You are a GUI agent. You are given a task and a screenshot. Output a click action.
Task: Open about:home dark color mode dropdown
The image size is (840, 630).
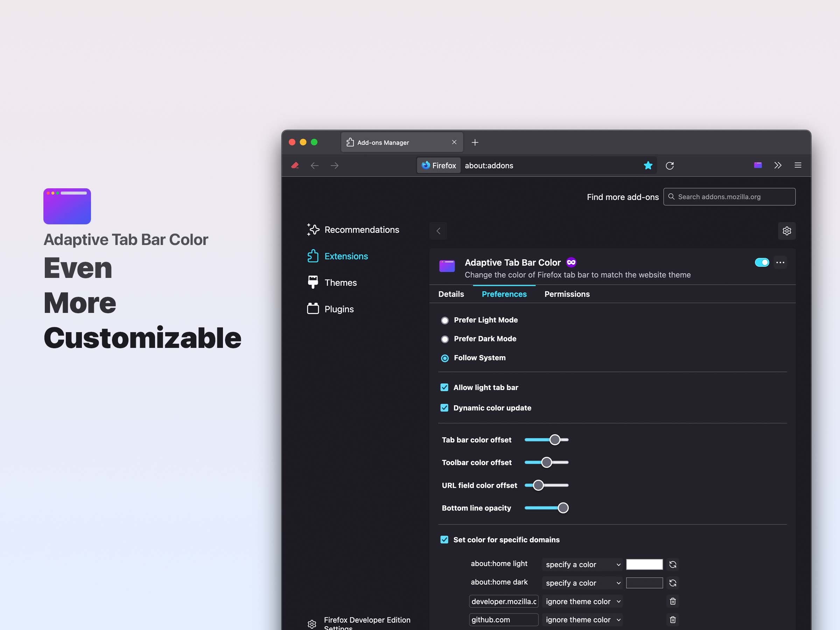[582, 583]
